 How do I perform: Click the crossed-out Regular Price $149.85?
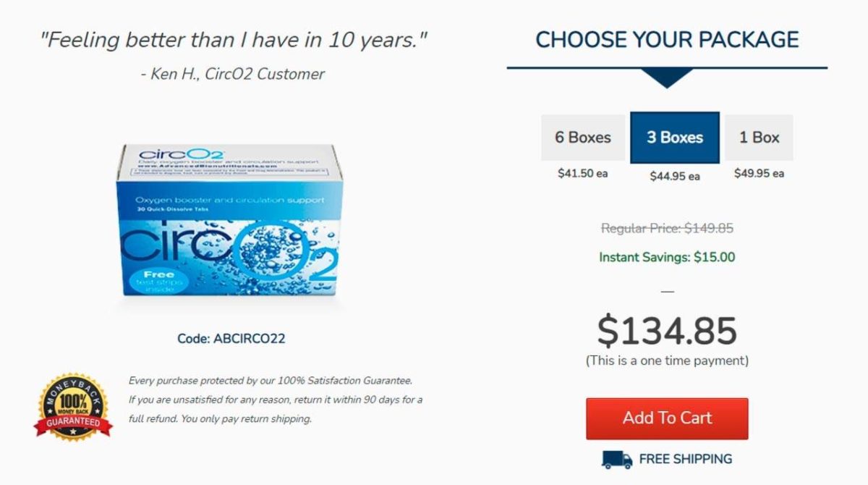666,228
